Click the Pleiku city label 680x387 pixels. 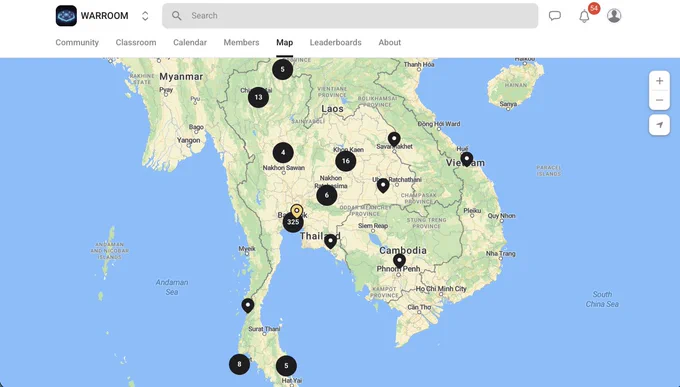click(x=472, y=210)
